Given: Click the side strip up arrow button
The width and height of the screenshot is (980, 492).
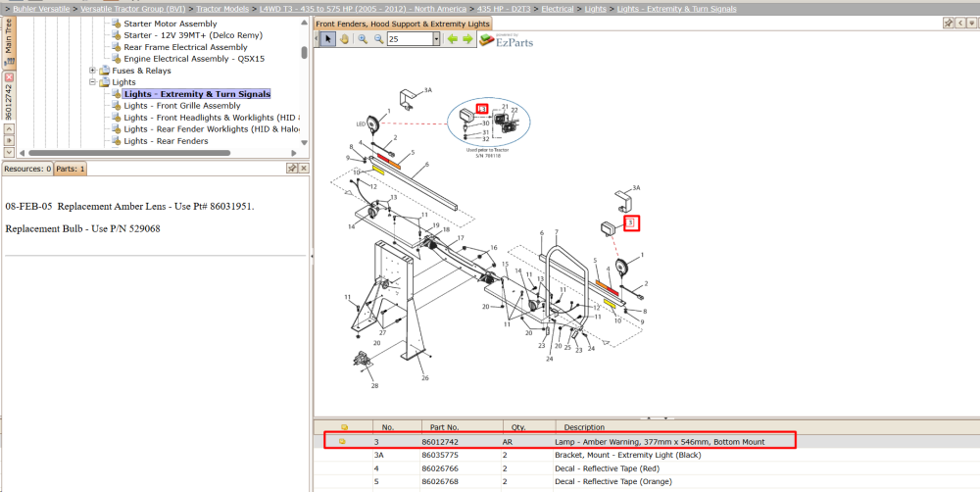Looking at the screenshot, I should point(9,128).
